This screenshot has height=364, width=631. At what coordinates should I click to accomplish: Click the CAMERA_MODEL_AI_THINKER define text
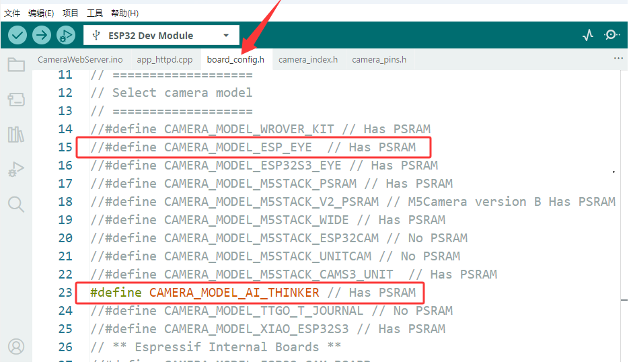234,292
